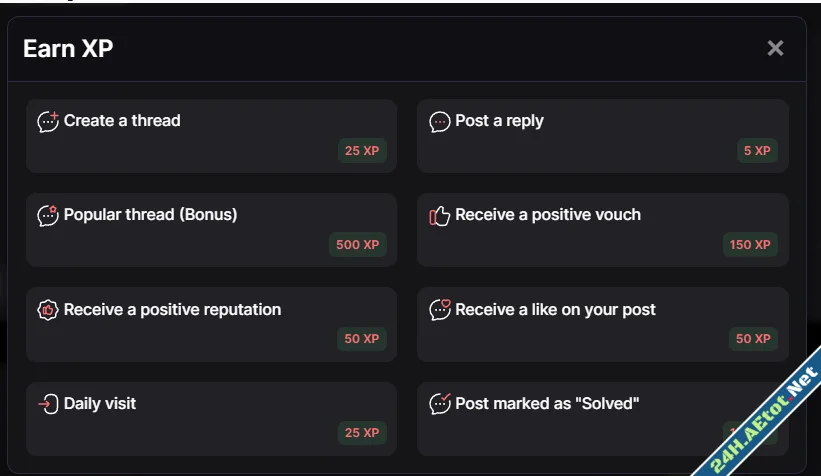Viewport: 821px width, 476px height.
Task: Click the Daily visit login arrow icon
Action: [48, 404]
